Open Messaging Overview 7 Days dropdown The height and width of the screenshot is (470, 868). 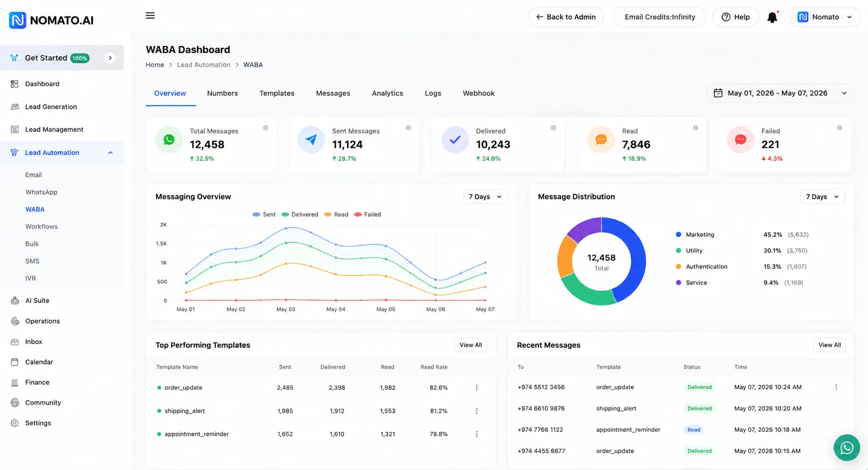pos(485,197)
